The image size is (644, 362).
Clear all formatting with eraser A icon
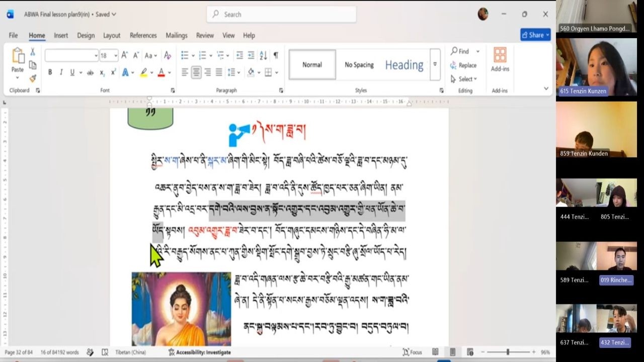pos(168,55)
